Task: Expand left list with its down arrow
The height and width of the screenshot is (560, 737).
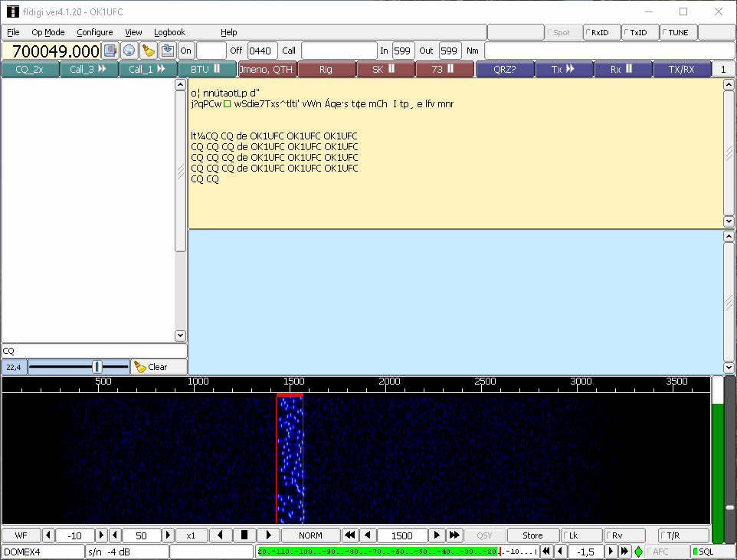Action: click(x=180, y=336)
